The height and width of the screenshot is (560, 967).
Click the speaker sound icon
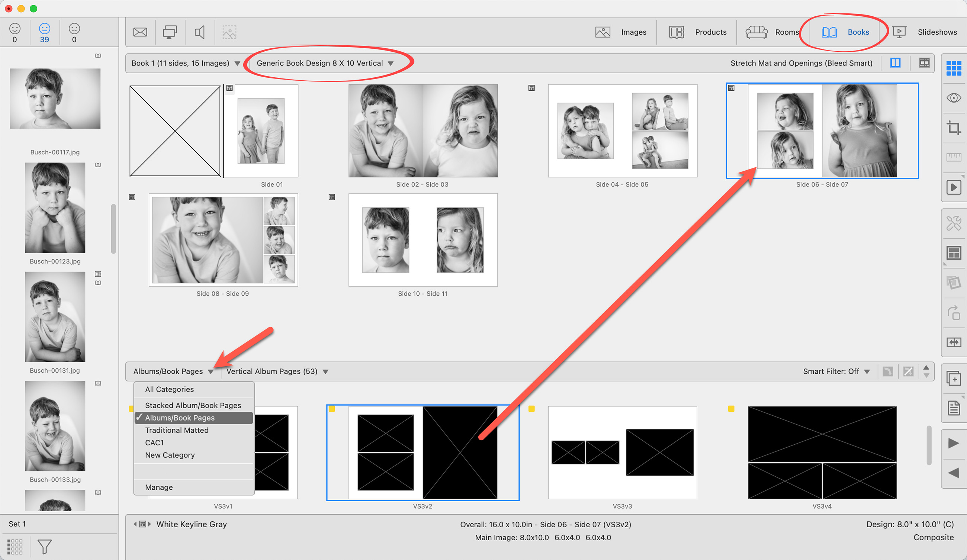click(x=200, y=32)
